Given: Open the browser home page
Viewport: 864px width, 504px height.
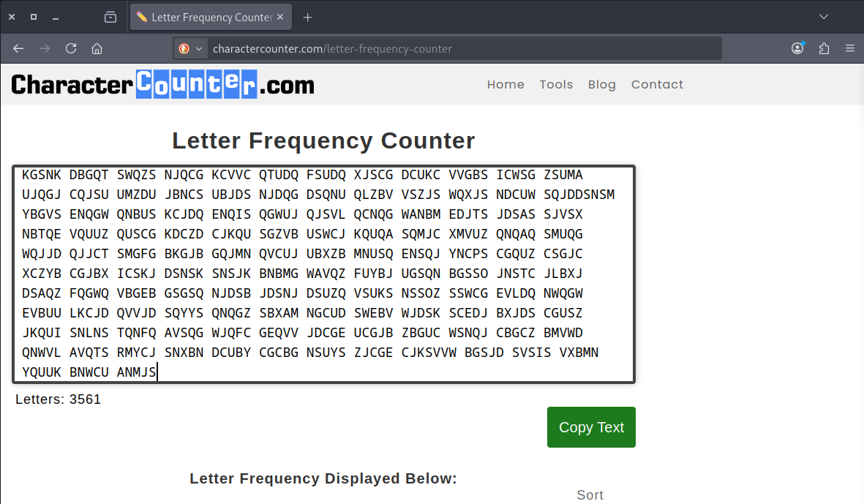Looking at the screenshot, I should (97, 49).
